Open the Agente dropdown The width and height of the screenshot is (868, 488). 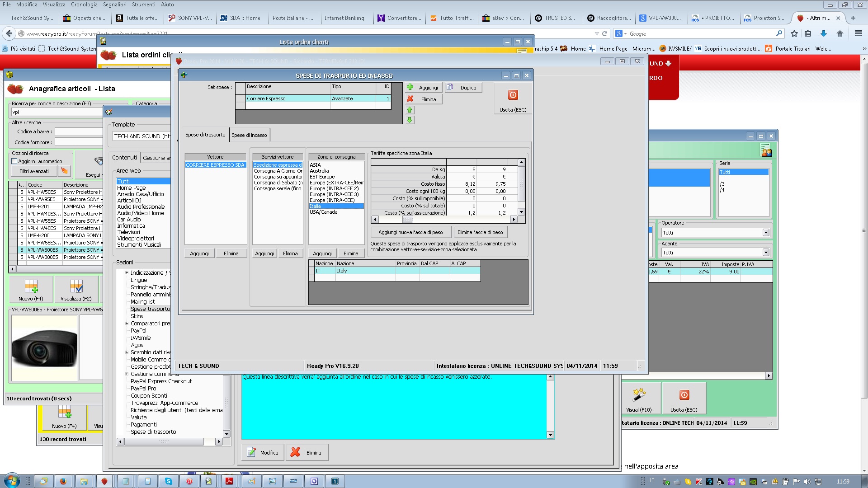[x=766, y=253]
